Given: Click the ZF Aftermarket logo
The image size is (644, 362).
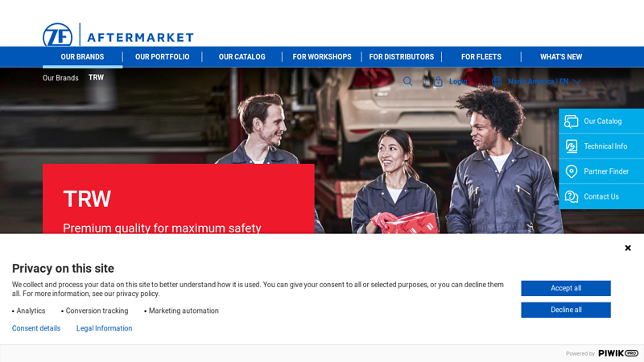Looking at the screenshot, I should 118,36.
